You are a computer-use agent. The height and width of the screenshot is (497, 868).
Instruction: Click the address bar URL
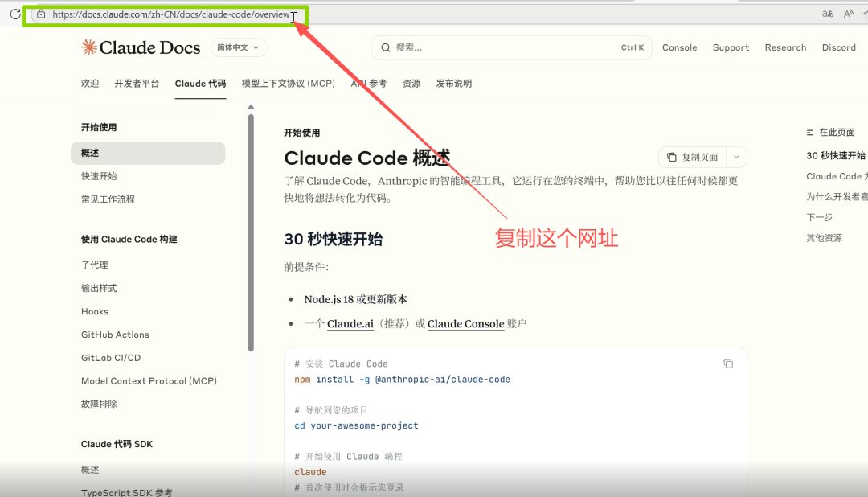(x=171, y=14)
